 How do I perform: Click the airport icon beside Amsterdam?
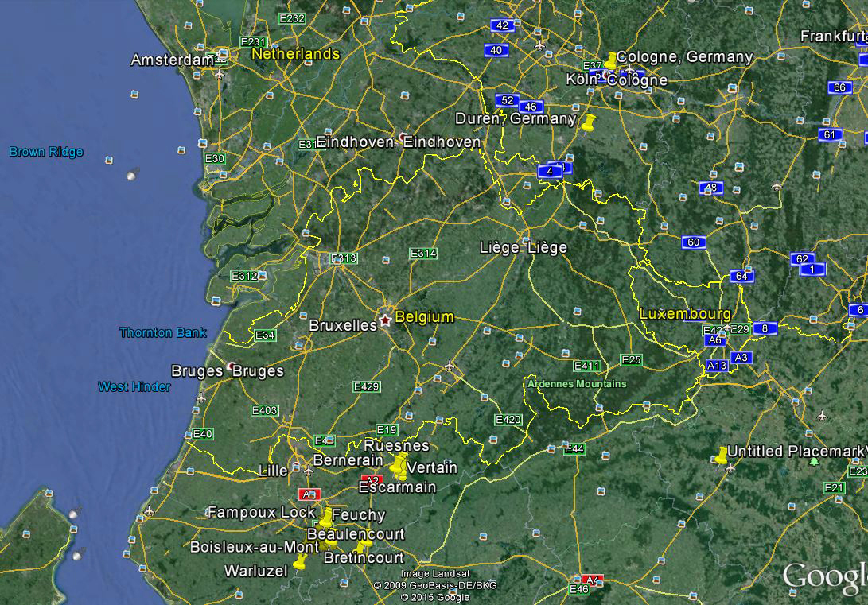(220, 73)
